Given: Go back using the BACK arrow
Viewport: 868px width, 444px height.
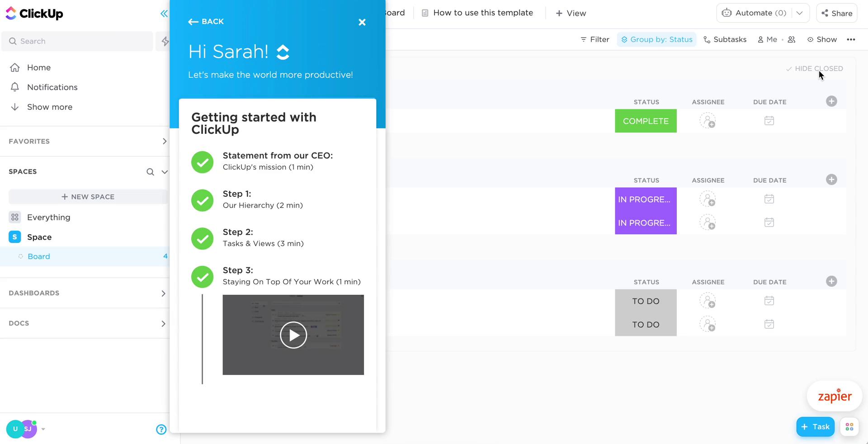Looking at the screenshot, I should click(x=206, y=22).
